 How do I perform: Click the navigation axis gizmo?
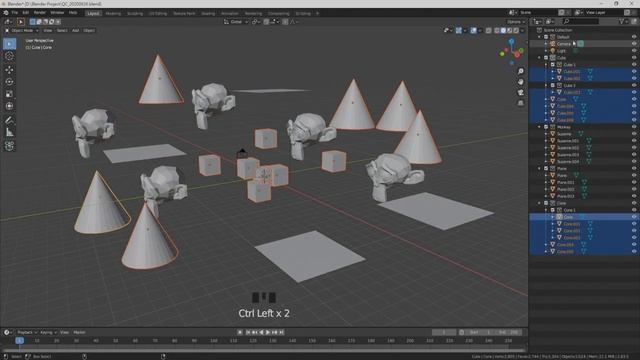click(x=511, y=52)
